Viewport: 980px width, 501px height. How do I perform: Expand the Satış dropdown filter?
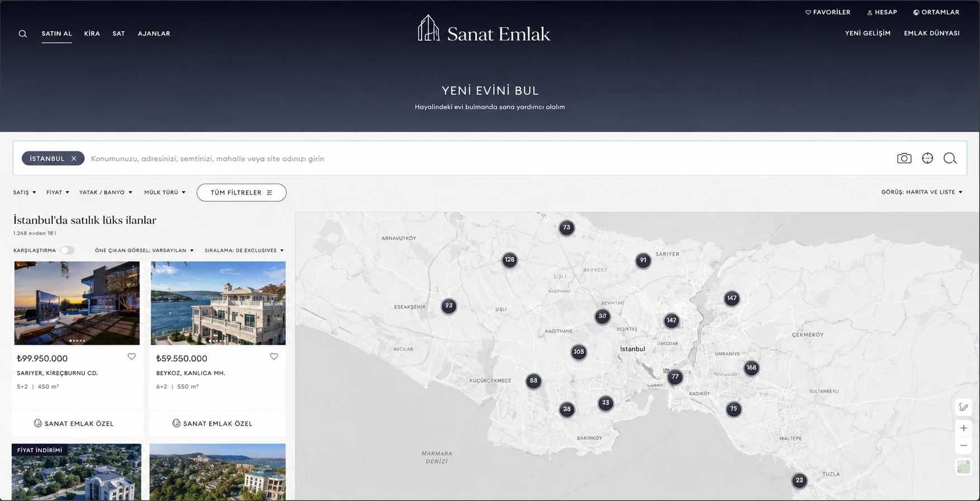point(25,192)
